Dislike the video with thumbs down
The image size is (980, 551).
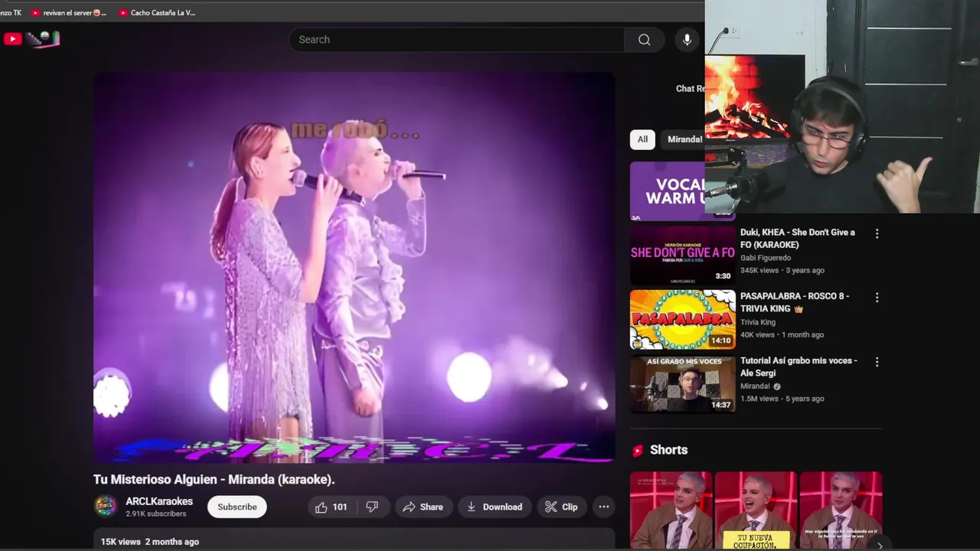tap(372, 507)
